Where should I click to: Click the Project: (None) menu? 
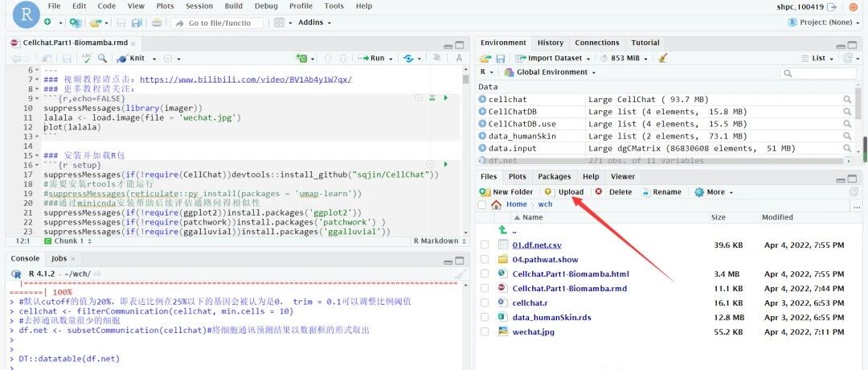821,23
